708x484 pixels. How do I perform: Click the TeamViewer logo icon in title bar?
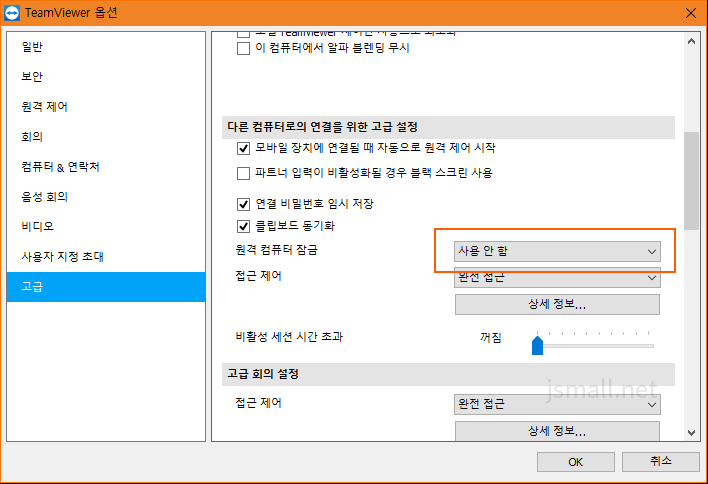[x=12, y=13]
